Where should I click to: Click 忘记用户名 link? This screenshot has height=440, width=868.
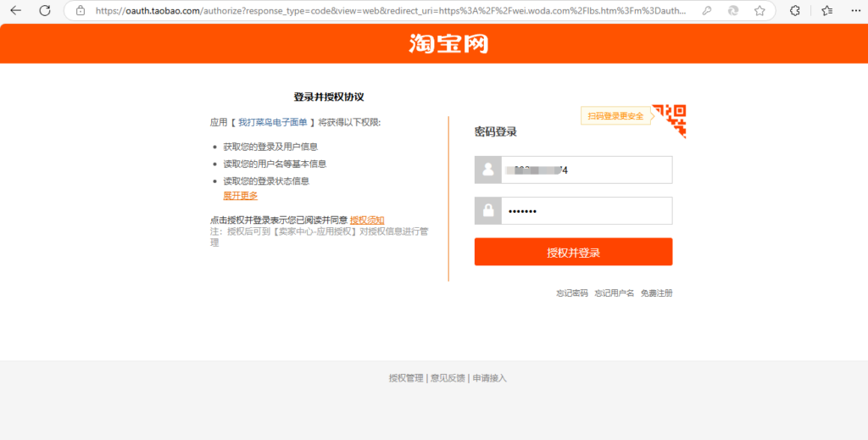[x=614, y=293]
